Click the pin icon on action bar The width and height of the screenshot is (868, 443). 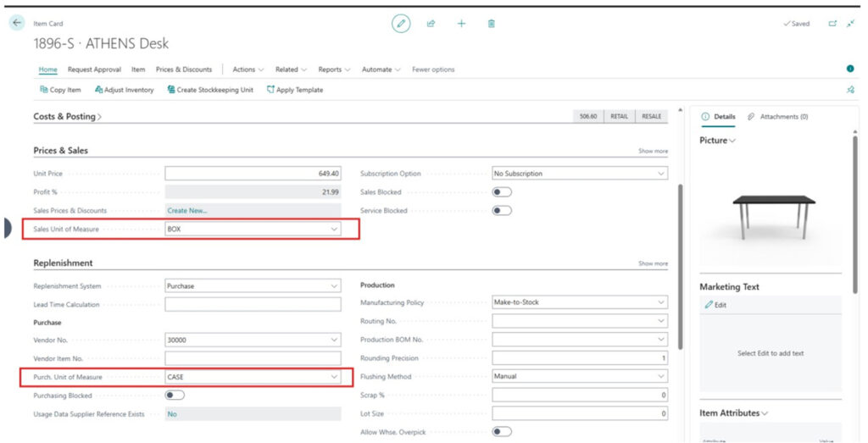tap(850, 90)
